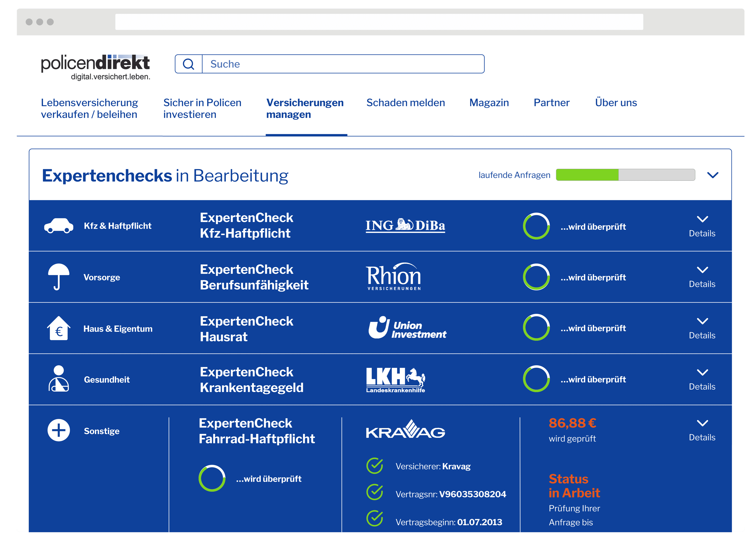Click the green checkmark beside Versicherer: Kravag
The image size is (756, 543).
(375, 466)
